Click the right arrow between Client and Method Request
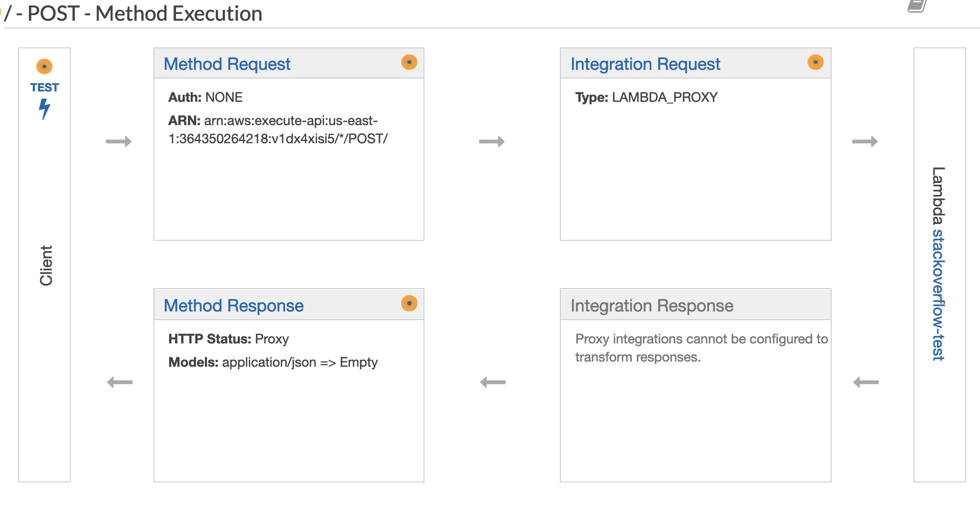The image size is (980, 516). tap(119, 142)
